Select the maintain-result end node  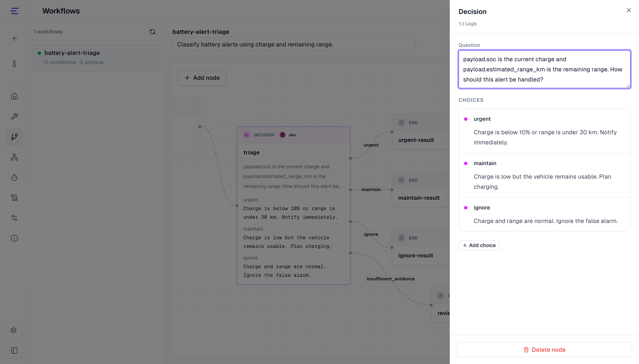(x=421, y=190)
